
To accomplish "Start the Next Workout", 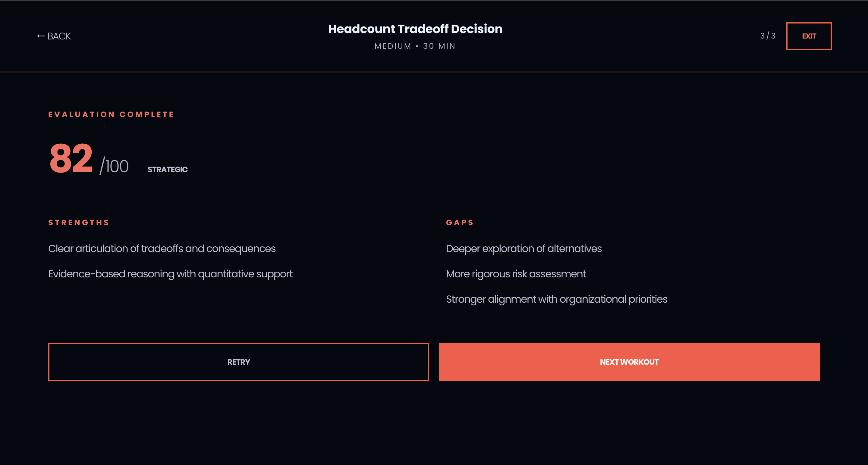I will (629, 362).
